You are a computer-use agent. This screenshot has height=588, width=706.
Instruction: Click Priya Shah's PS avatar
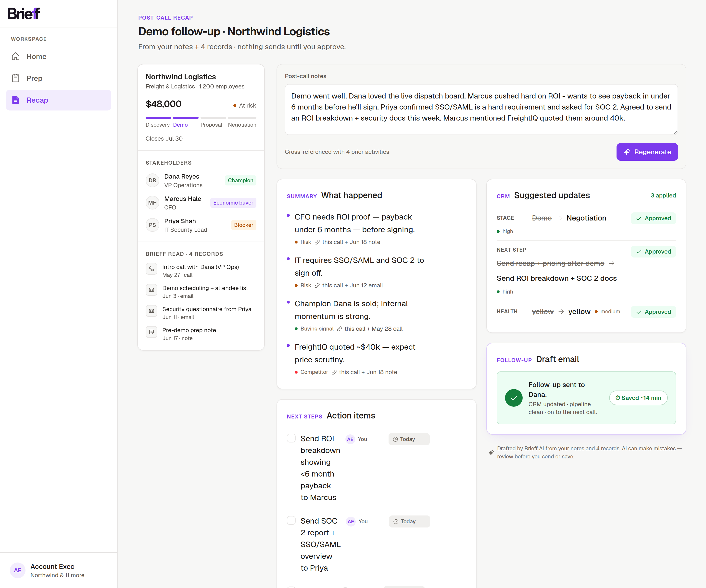point(152,225)
